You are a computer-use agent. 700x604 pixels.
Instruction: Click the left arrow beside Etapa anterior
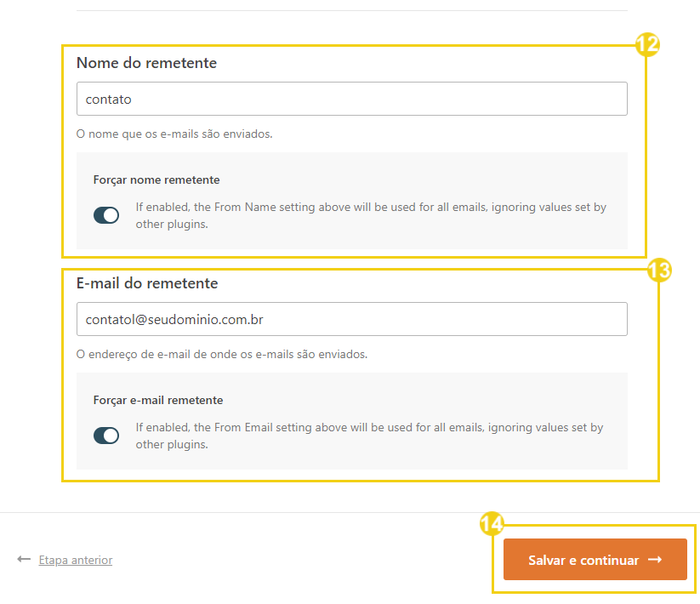[x=24, y=560]
